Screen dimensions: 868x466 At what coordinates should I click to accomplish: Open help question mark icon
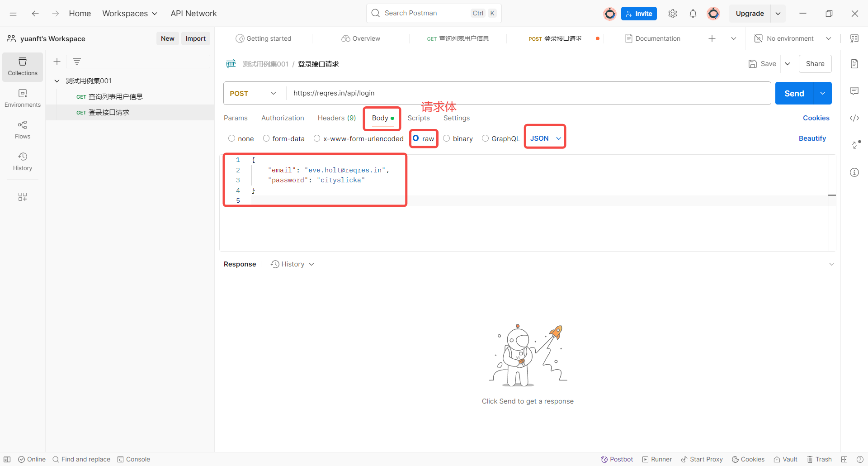(860, 459)
